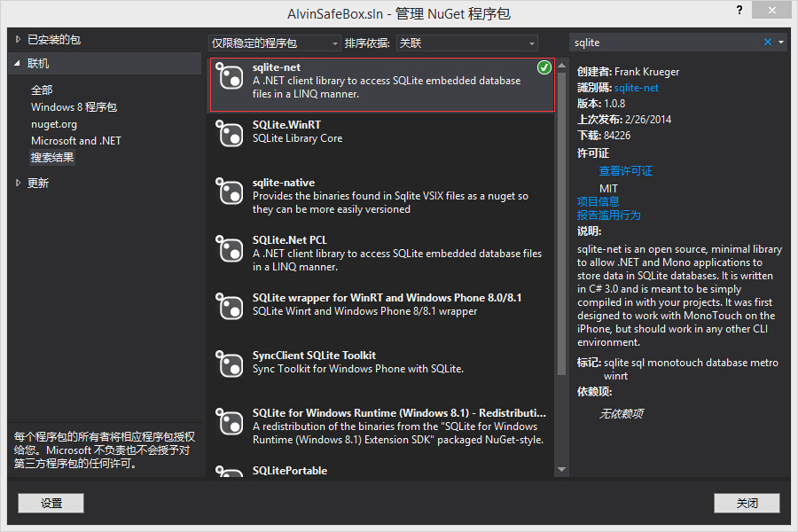
Task: Click the SyncClient SQLite Toolkit package icon
Action: point(230,364)
